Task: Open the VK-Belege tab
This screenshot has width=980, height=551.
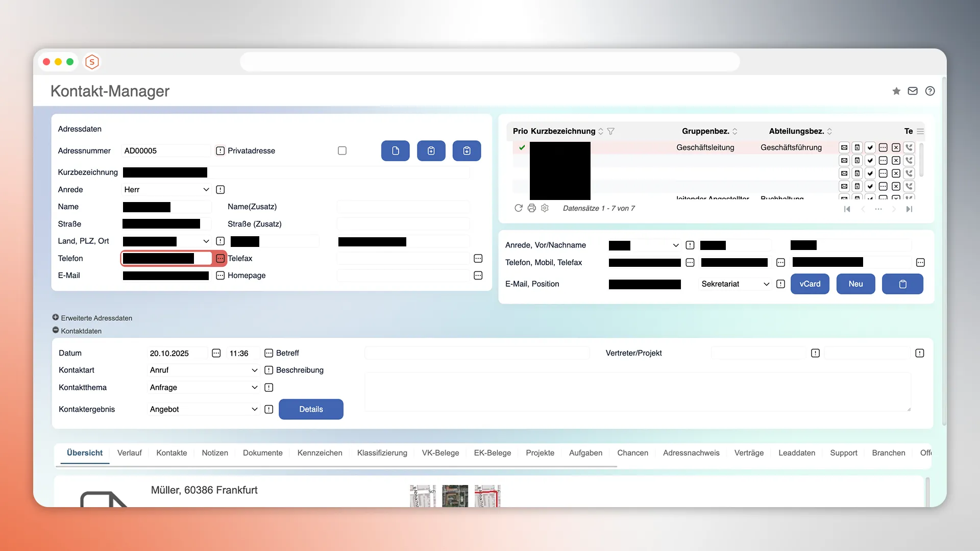Action: click(x=440, y=453)
